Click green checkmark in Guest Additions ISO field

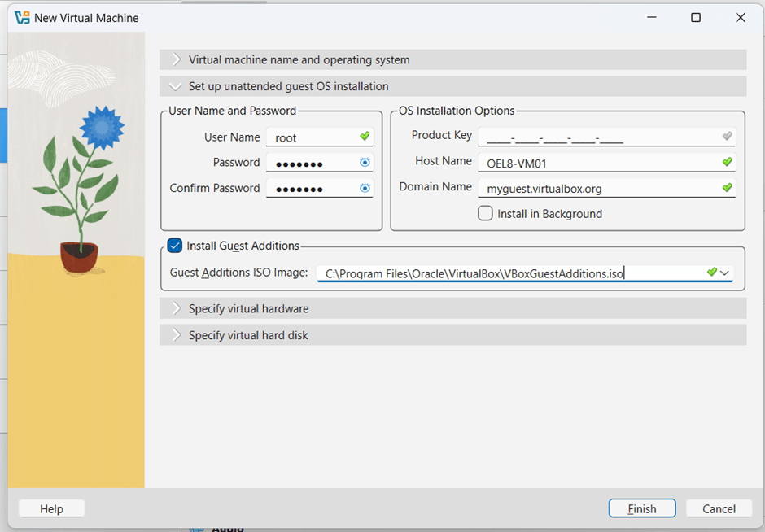[711, 273]
